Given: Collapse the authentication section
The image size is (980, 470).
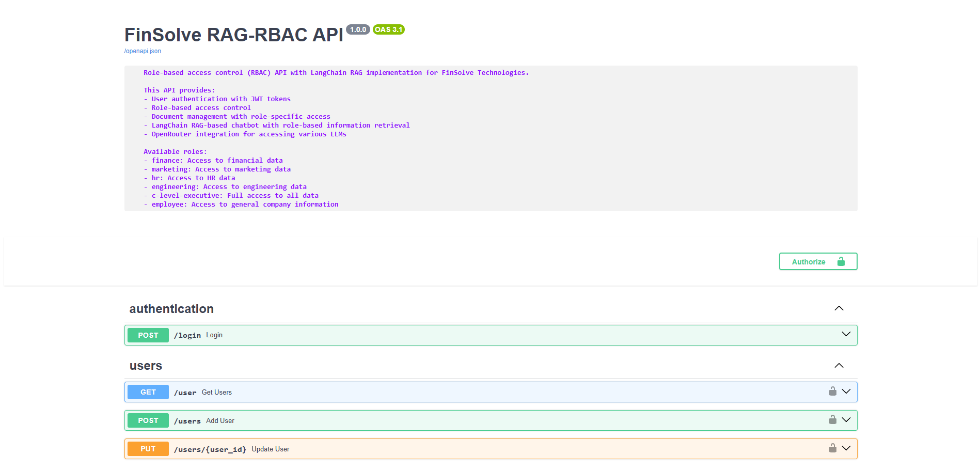Looking at the screenshot, I should click(x=839, y=308).
